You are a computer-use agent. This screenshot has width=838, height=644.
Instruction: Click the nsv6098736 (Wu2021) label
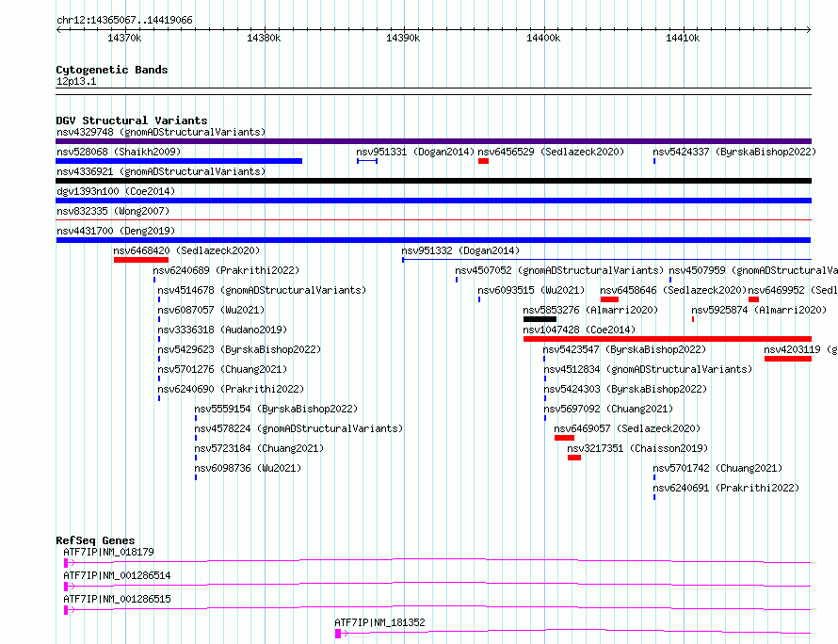pyautogui.click(x=248, y=468)
